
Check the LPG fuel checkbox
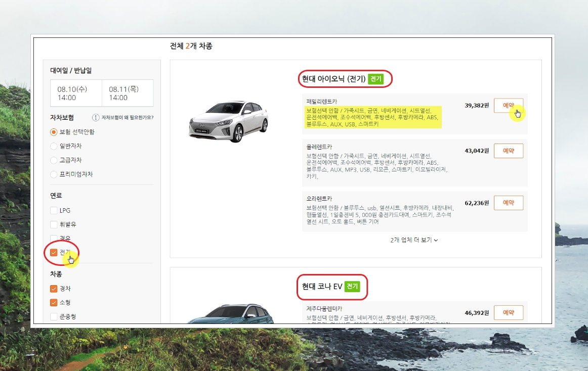(54, 210)
